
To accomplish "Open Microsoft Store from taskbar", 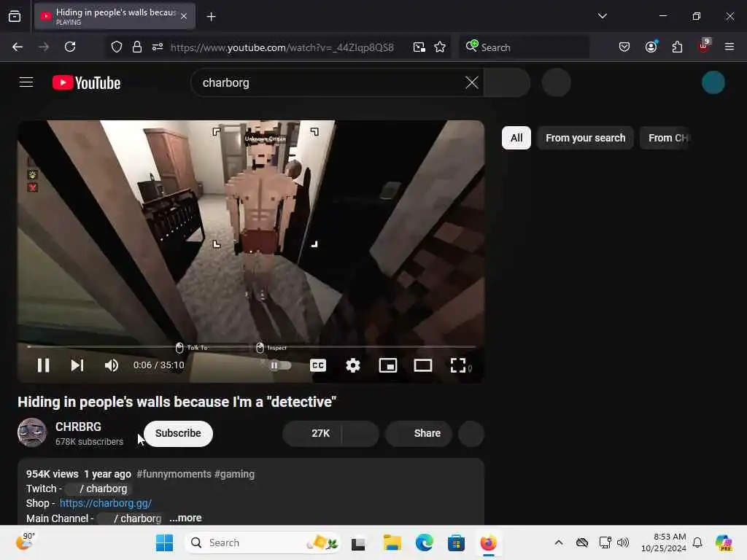I will coord(456,542).
